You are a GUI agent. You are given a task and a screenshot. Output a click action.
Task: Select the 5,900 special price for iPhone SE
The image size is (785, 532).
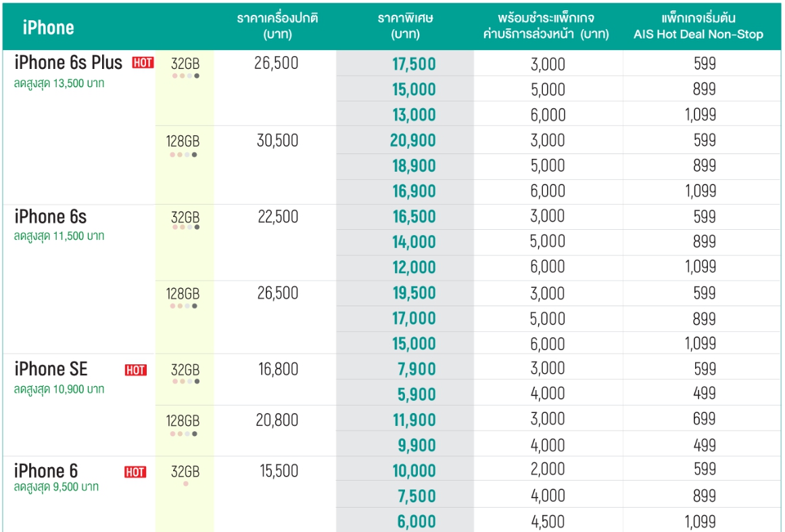pyautogui.click(x=414, y=395)
